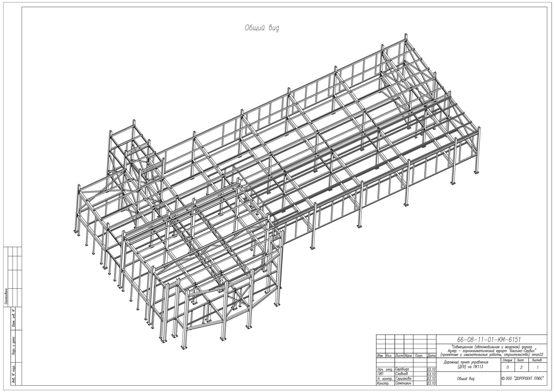Click the date "03.10" in the Скуйбида row
Viewport: 555px width, 392px height.
pyautogui.click(x=432, y=370)
